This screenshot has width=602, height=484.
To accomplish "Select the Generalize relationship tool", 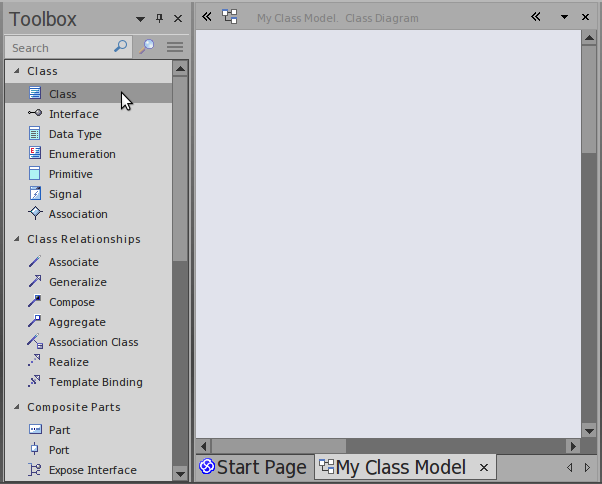I will (77, 282).
